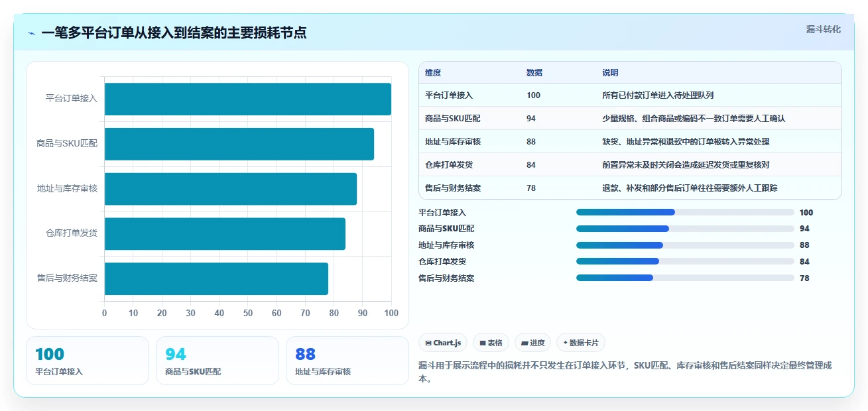This screenshot has height=411, width=868.
Task: Click the footer paragraph starting with 漏斗用于展示
Action: click(625, 373)
